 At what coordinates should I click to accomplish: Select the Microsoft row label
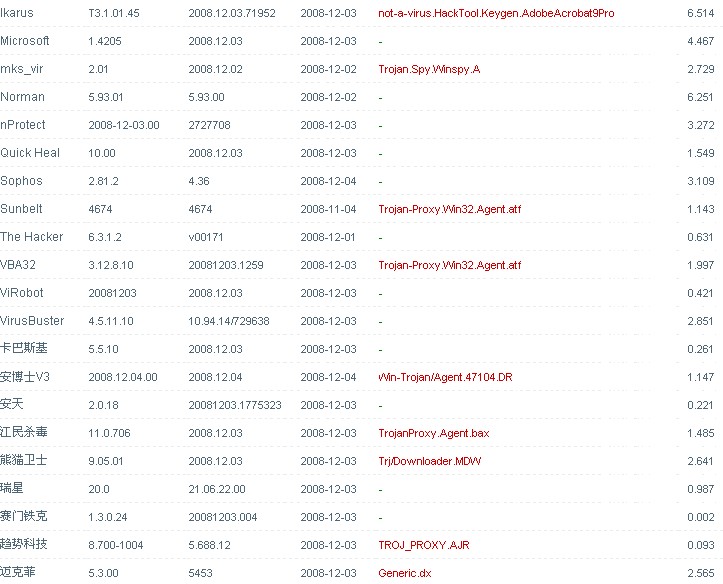(x=25, y=41)
